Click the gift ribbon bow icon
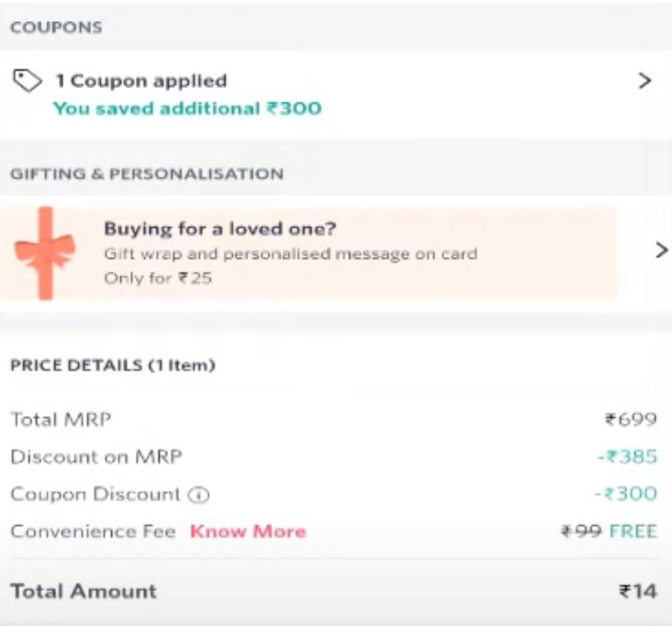Image resolution: width=672 pixels, height=626 pixels. [x=45, y=253]
